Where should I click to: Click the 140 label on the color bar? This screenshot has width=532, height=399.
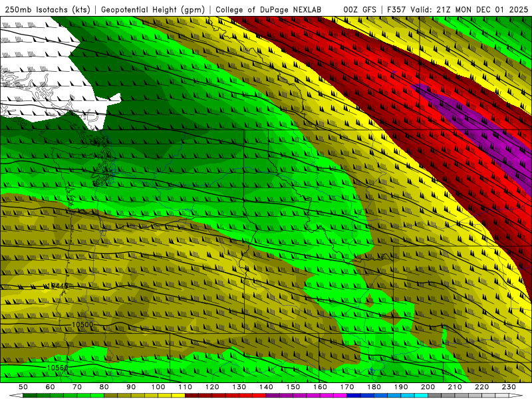tap(266, 387)
